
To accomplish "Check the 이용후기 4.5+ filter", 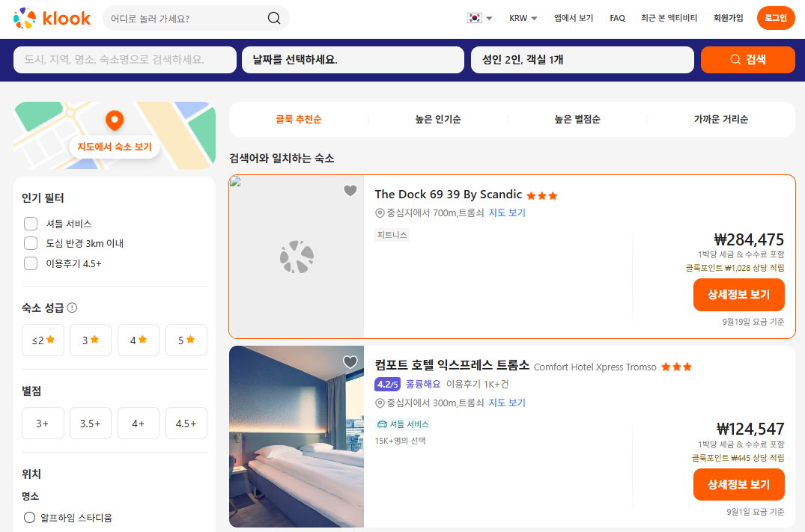I will point(31,263).
